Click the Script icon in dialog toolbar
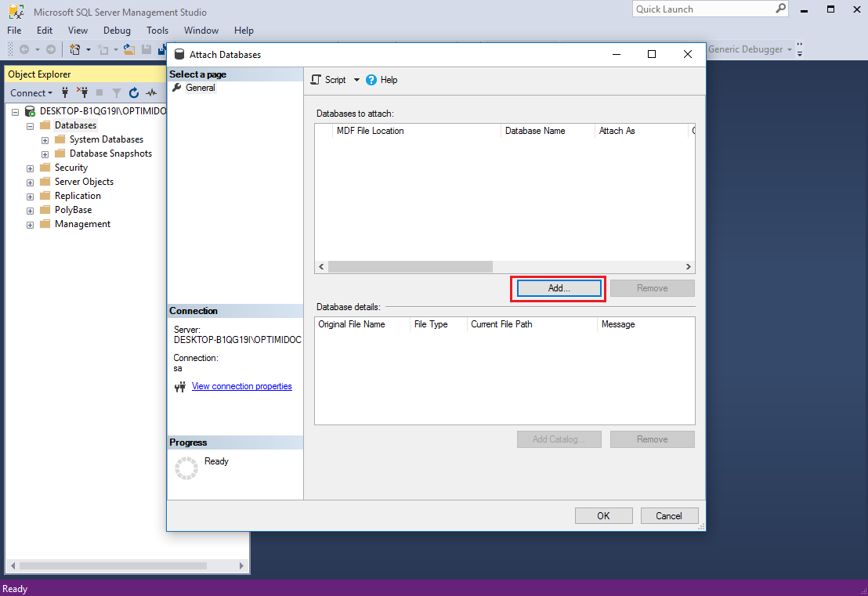The width and height of the screenshot is (868, 596). point(316,80)
